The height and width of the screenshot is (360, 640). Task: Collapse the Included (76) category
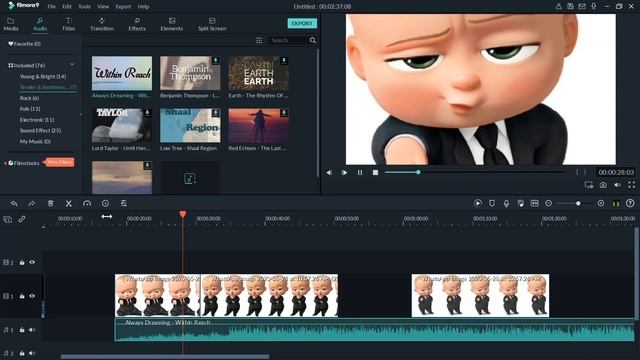click(x=72, y=64)
